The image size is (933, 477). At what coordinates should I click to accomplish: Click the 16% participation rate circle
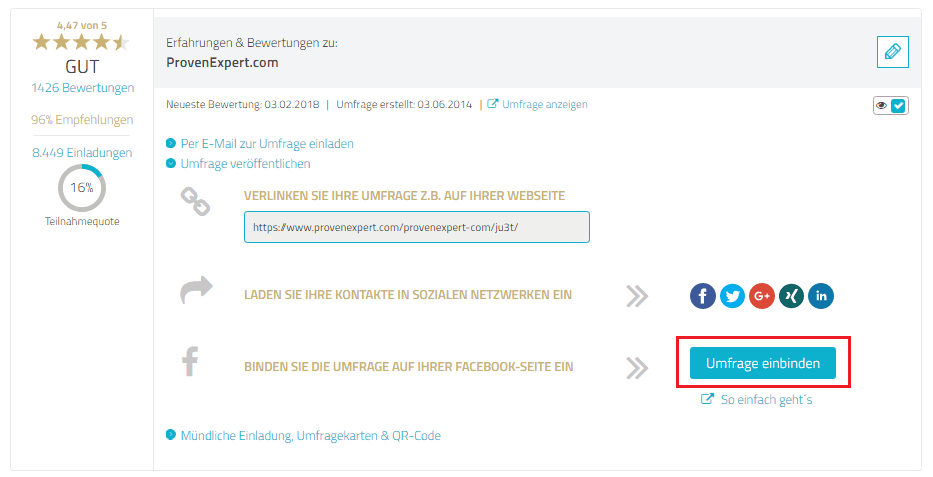[82, 188]
